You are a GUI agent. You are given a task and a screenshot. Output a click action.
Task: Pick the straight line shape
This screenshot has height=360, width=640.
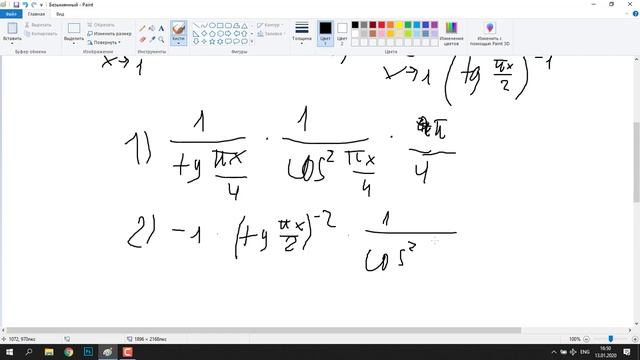click(196, 25)
